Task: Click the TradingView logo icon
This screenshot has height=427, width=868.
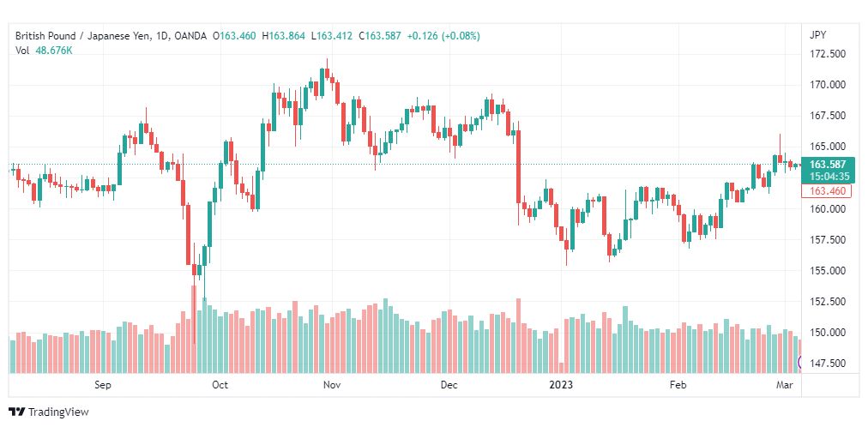Action: click(x=18, y=412)
